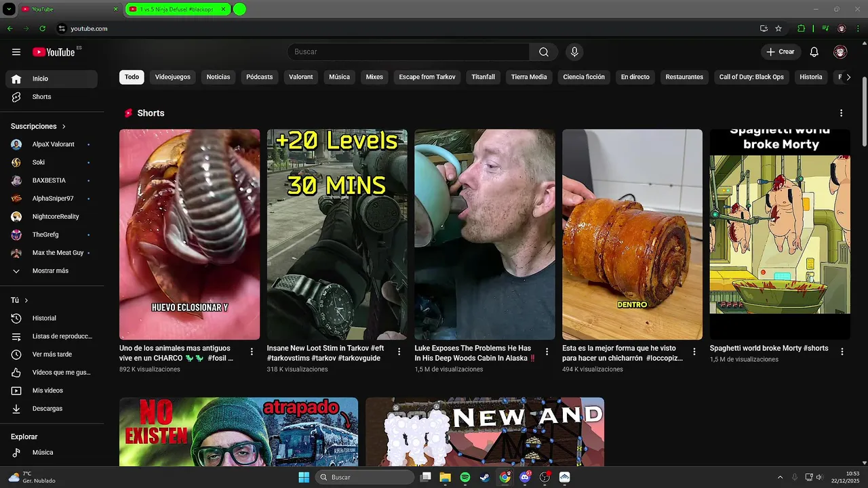Select the Ciencia ficción chip

click(584, 77)
